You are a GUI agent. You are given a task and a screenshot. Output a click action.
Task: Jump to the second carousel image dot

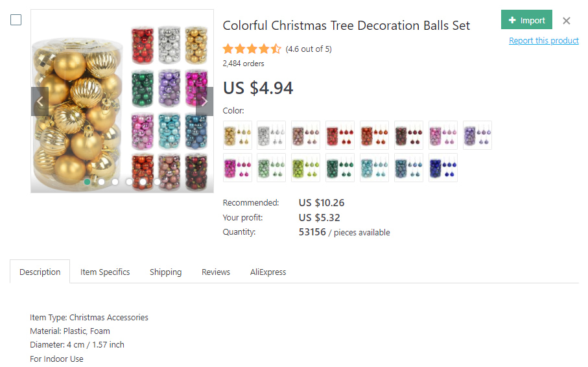coord(101,182)
